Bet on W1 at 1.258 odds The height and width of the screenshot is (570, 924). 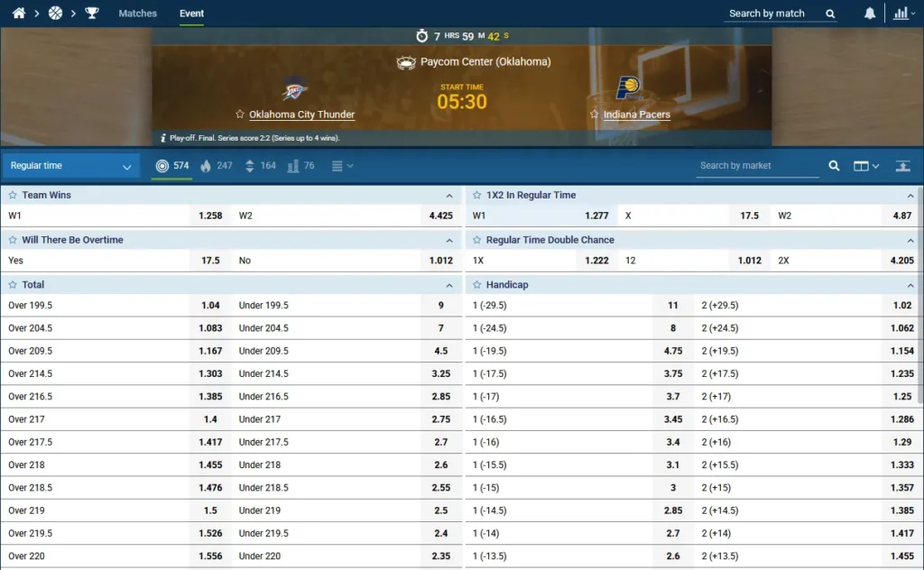coord(209,216)
